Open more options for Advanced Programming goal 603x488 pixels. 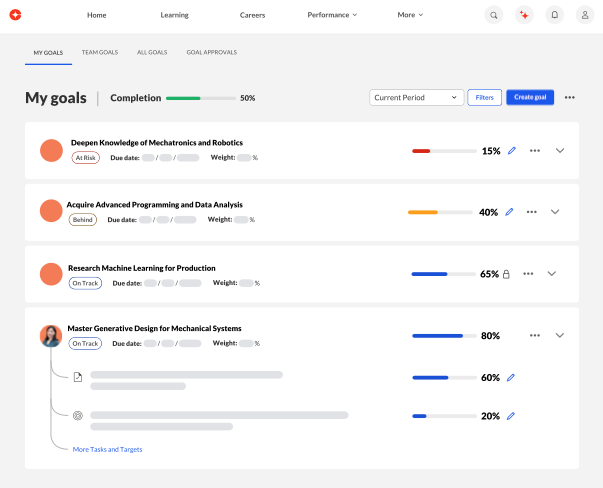531,212
